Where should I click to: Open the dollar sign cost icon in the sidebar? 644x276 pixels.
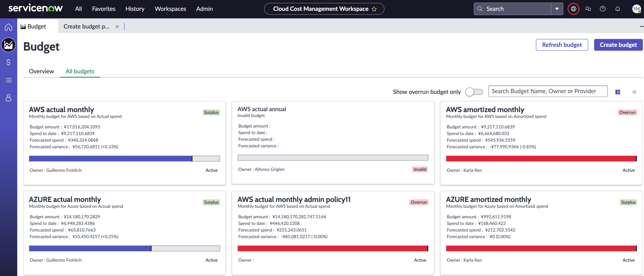point(8,62)
